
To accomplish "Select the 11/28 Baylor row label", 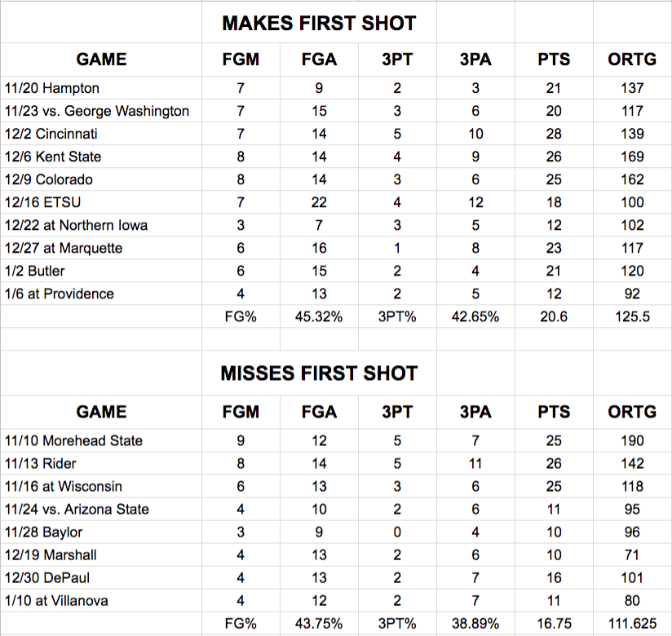I will 101,532.
